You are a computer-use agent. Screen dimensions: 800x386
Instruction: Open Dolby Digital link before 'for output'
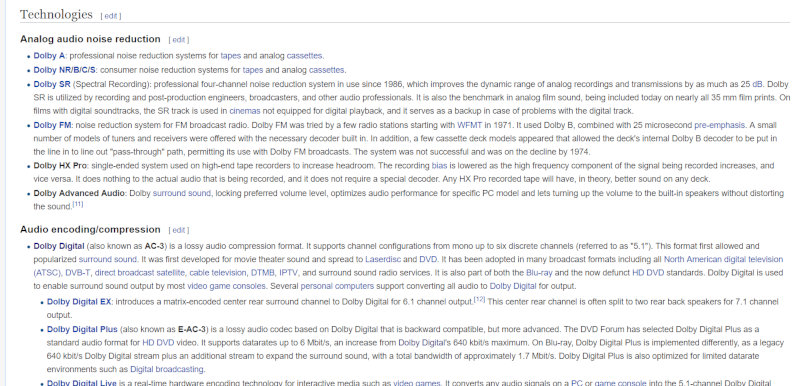point(513,286)
